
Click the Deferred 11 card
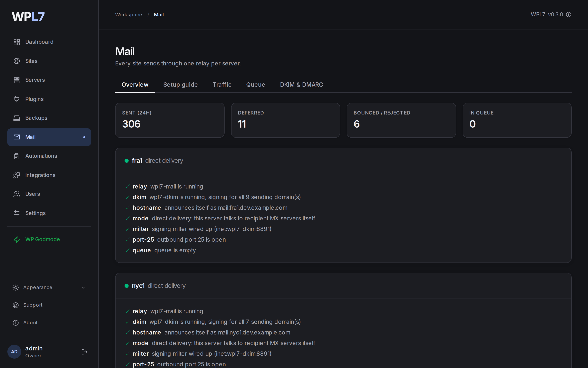click(285, 120)
